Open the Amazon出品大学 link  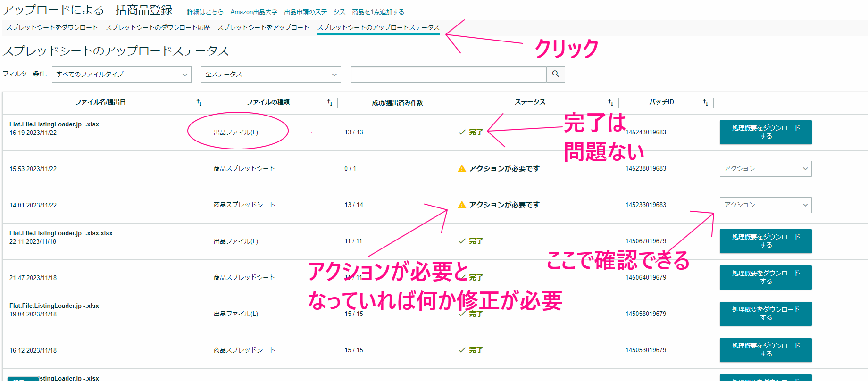tap(254, 12)
